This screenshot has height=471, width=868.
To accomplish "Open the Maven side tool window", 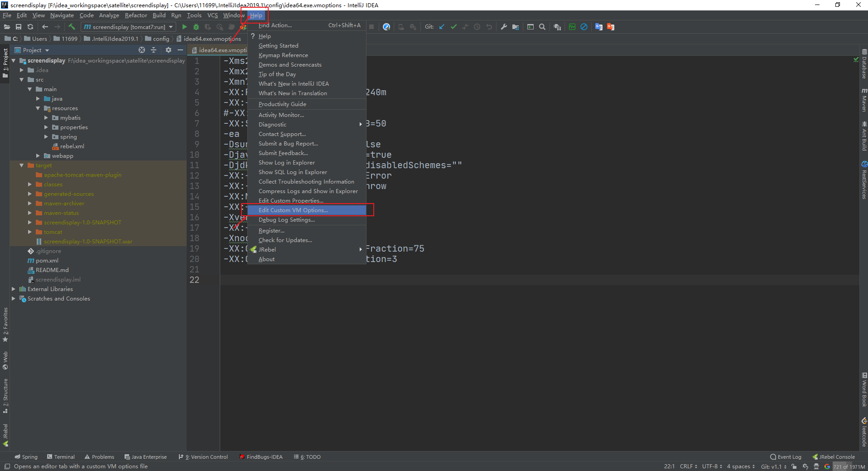I will pyautogui.click(x=864, y=100).
